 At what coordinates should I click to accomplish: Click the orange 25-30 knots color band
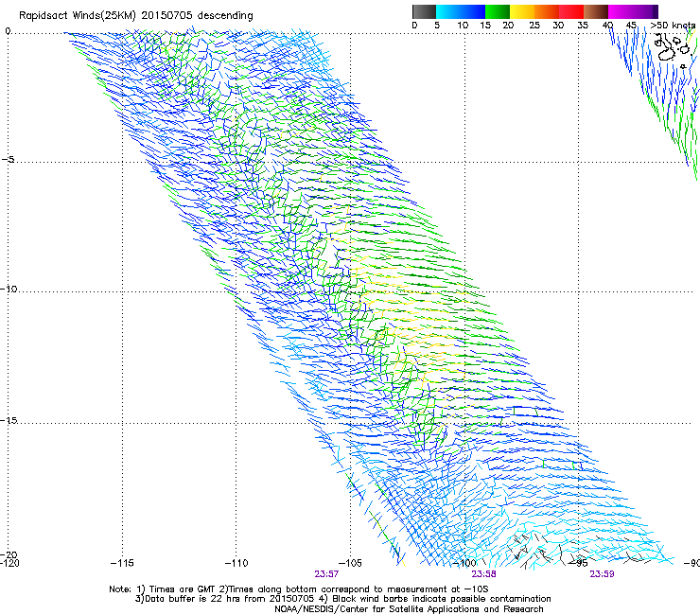click(x=547, y=11)
